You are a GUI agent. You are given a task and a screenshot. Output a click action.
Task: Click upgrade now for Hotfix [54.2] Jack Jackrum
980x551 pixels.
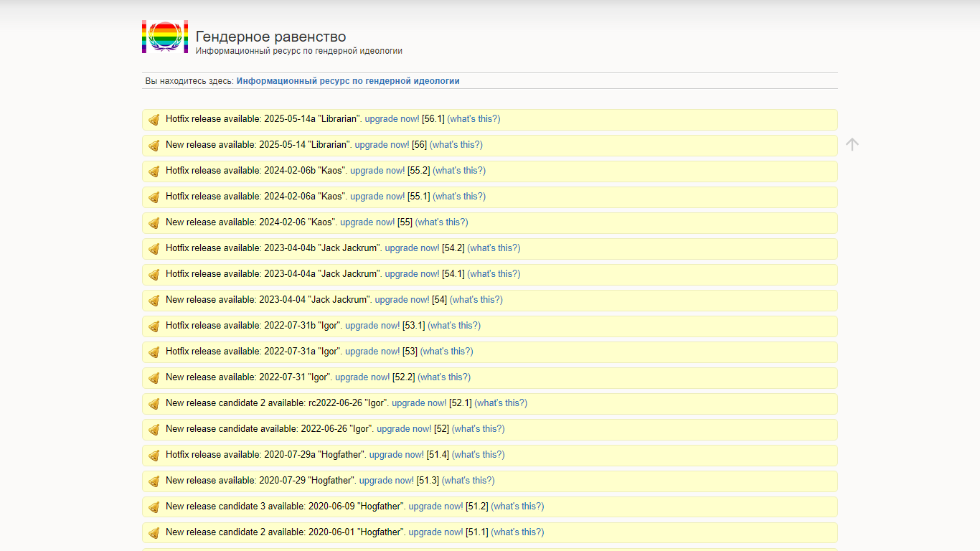coord(412,248)
